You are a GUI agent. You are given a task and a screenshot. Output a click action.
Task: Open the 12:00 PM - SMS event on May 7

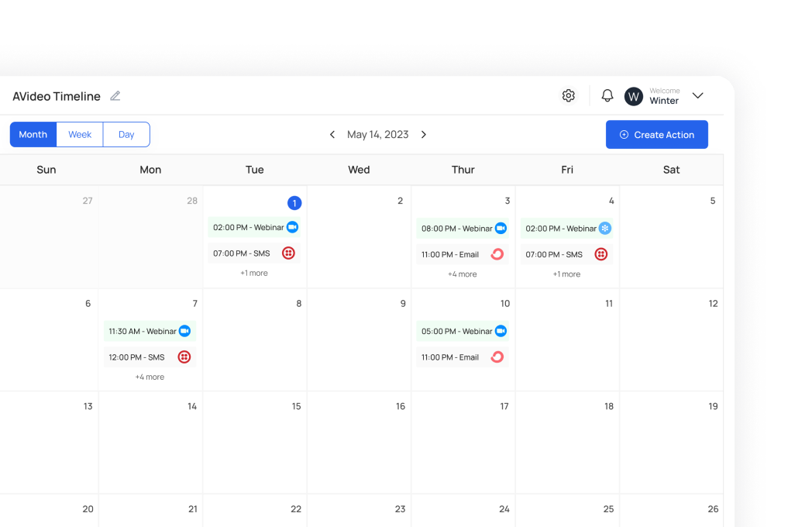point(150,357)
